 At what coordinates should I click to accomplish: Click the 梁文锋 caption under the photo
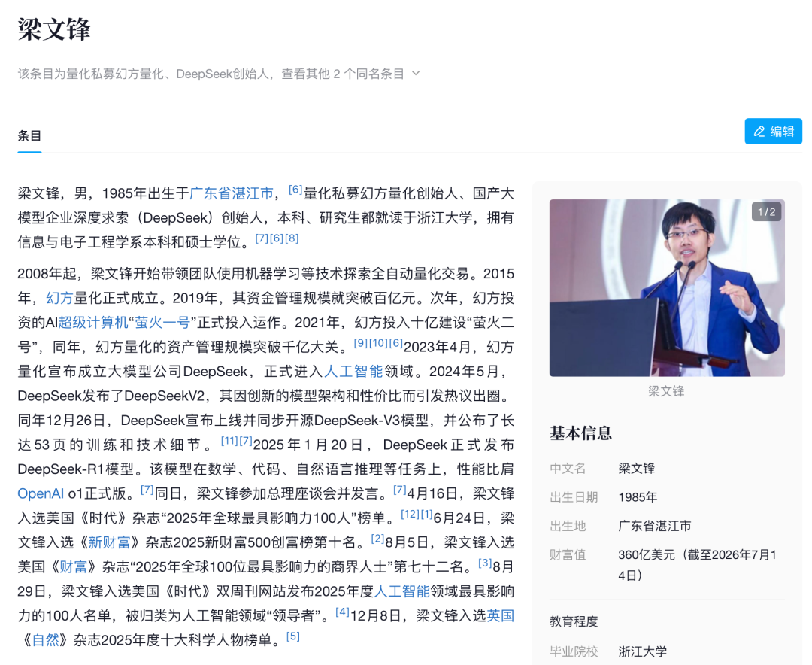[666, 391]
